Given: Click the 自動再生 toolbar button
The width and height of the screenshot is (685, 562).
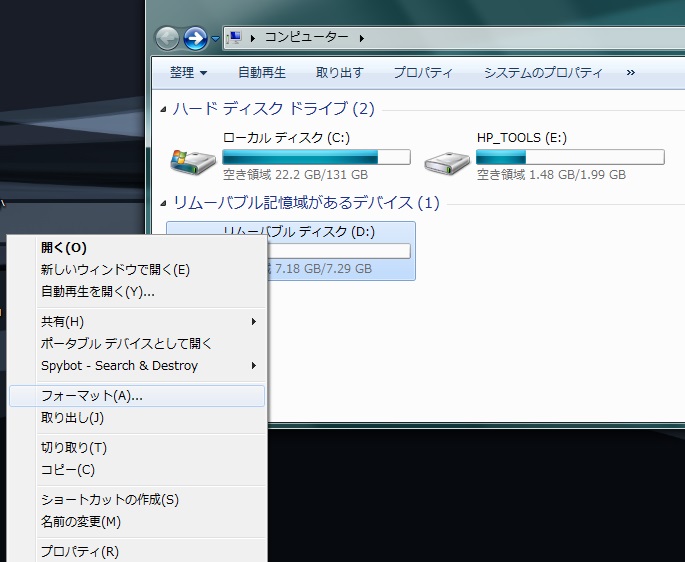Looking at the screenshot, I should coord(262,73).
